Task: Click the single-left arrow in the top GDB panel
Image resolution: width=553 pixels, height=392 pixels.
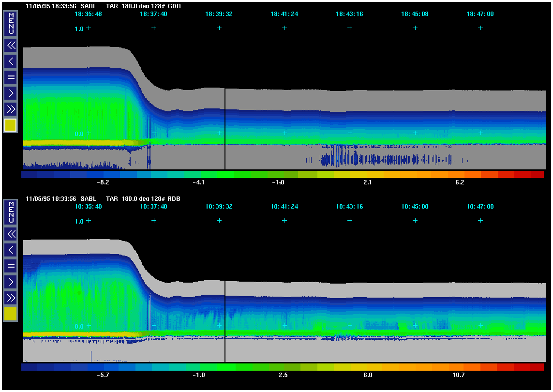Action: coord(11,61)
